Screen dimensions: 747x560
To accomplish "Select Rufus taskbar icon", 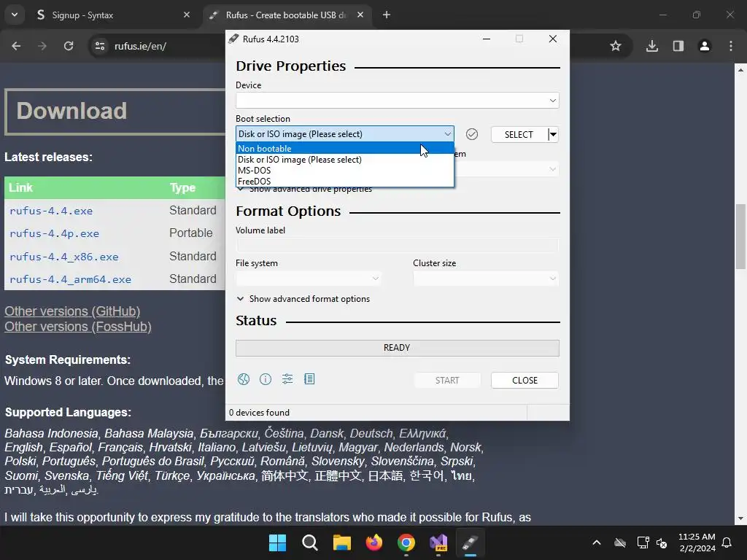I will [x=471, y=542].
